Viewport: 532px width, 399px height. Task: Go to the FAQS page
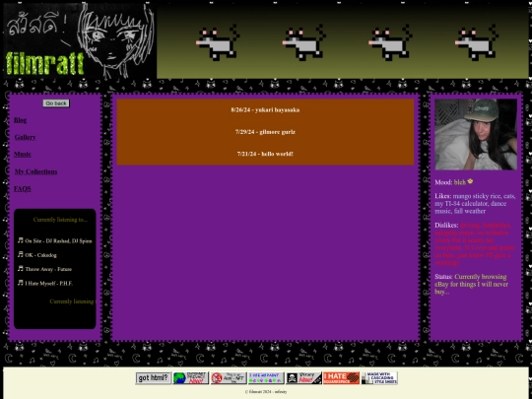(23, 188)
